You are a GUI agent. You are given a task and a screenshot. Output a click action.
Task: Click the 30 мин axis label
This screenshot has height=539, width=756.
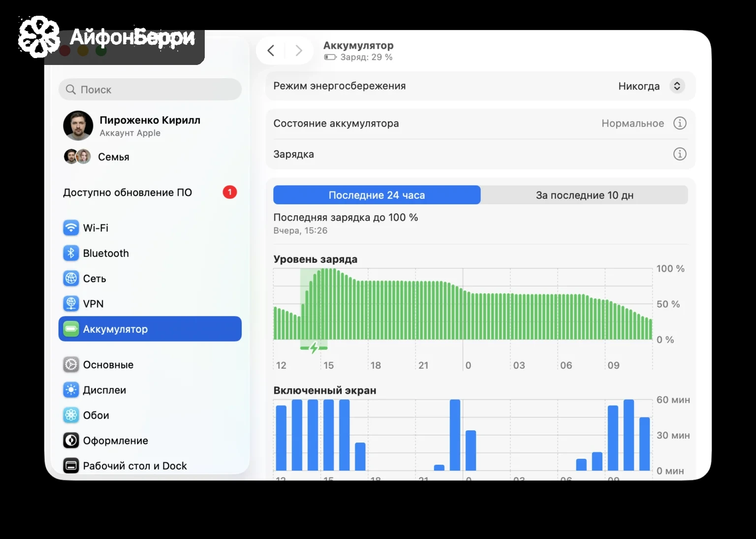coord(673,435)
